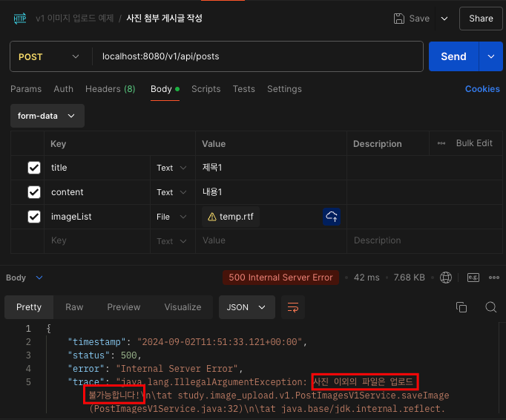Click the title key cell

[96, 168]
